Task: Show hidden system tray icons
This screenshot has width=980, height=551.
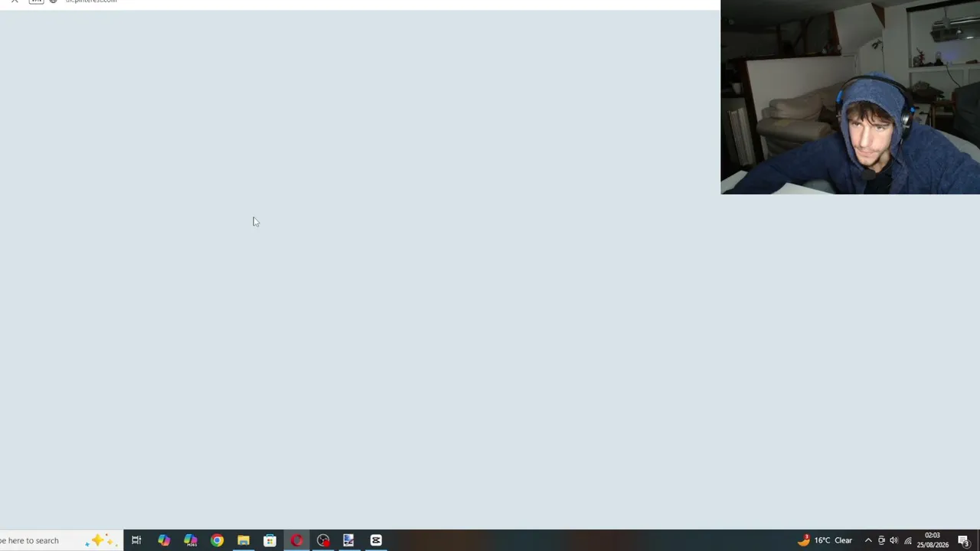Action: click(868, 540)
